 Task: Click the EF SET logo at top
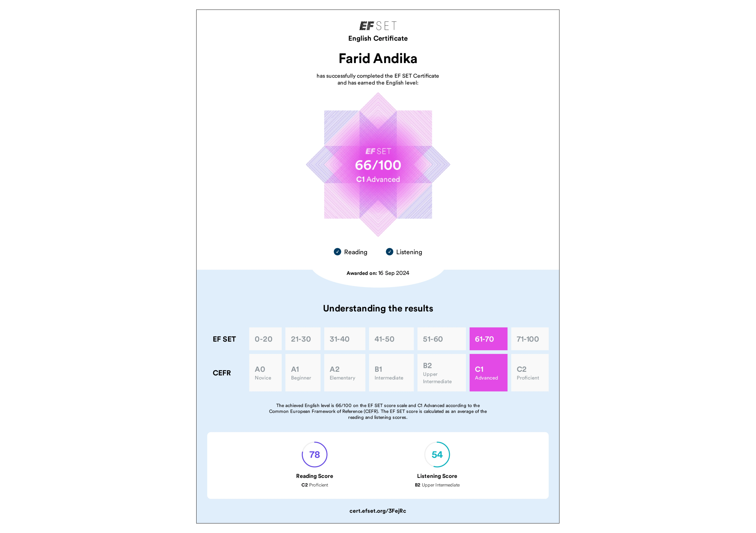pos(378,26)
